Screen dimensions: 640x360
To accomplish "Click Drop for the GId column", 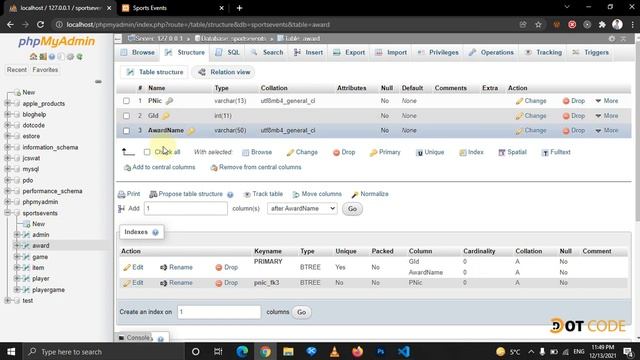I will (574, 116).
